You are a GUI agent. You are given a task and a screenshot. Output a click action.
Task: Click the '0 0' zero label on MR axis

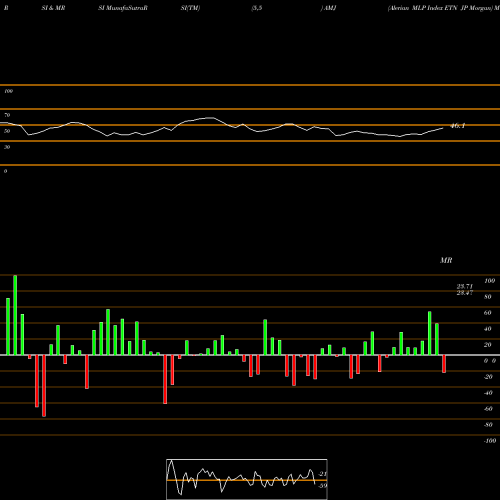point(490,361)
